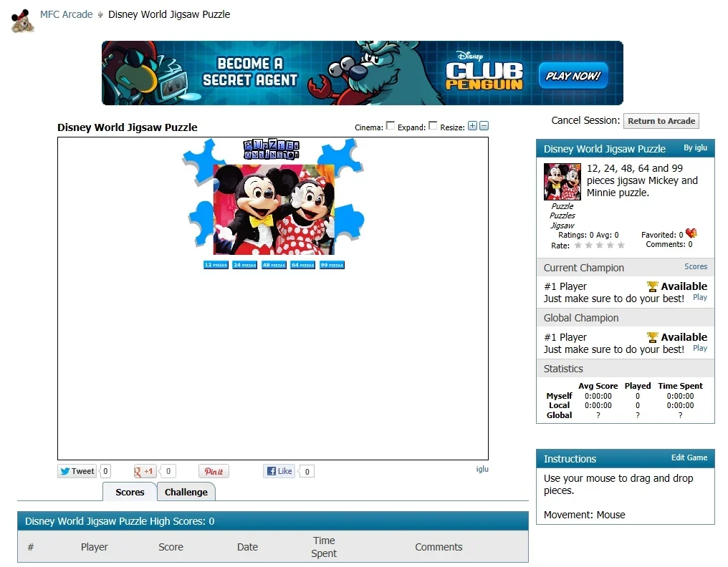Click the Instructions panel header
Viewport: 728px width, 567px height.
[626, 458]
